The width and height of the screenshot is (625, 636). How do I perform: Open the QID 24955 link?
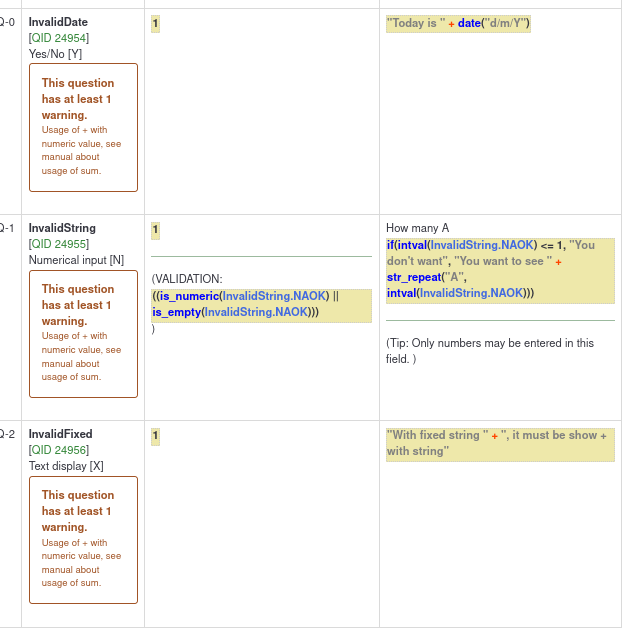click(59, 244)
